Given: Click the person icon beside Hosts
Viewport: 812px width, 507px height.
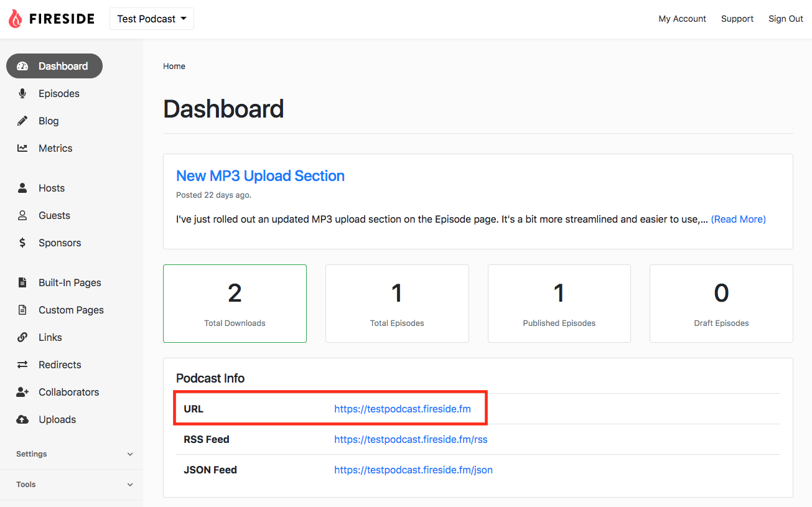Looking at the screenshot, I should (x=22, y=188).
